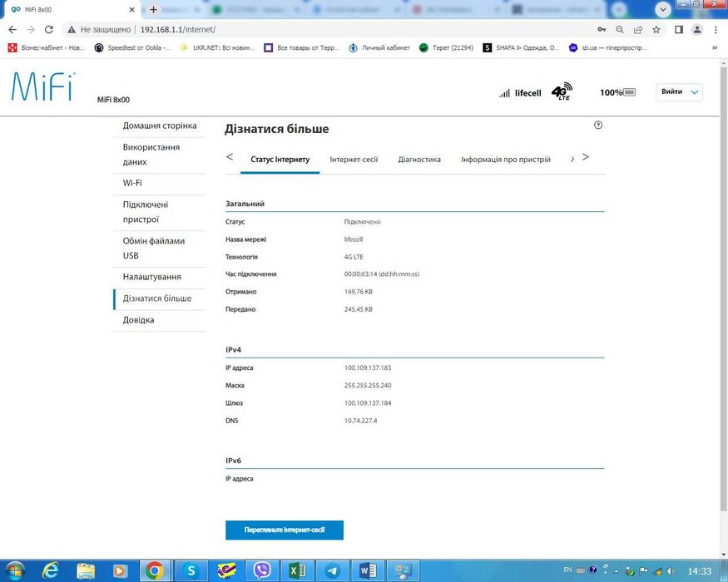This screenshot has height=582, width=728.
Task: Click the page vertical scrollbar
Action: tap(723, 288)
